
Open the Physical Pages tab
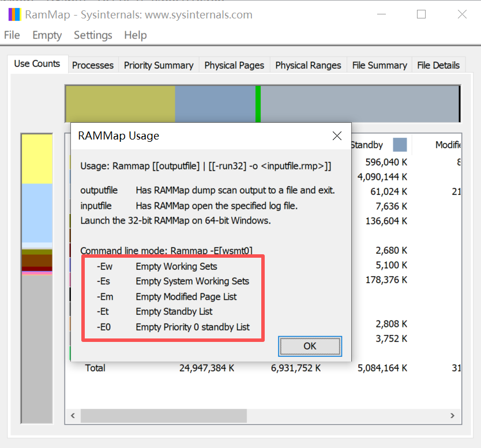click(234, 65)
